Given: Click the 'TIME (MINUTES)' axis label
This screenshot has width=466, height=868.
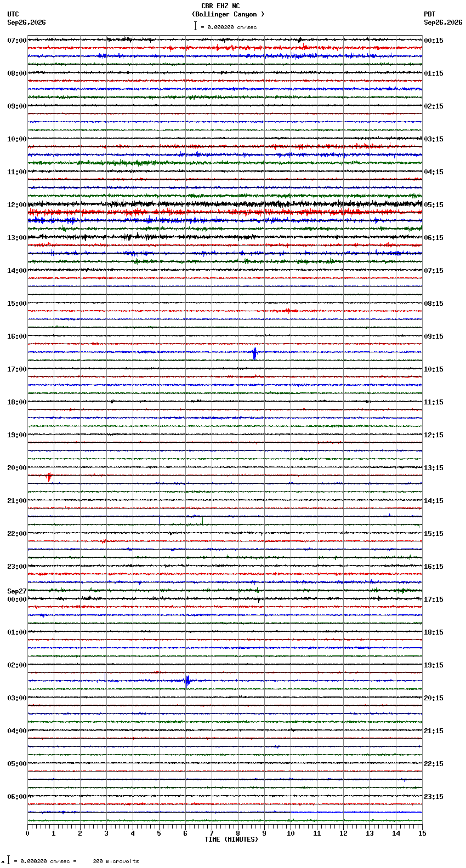Looking at the screenshot, I should [x=231, y=840].
